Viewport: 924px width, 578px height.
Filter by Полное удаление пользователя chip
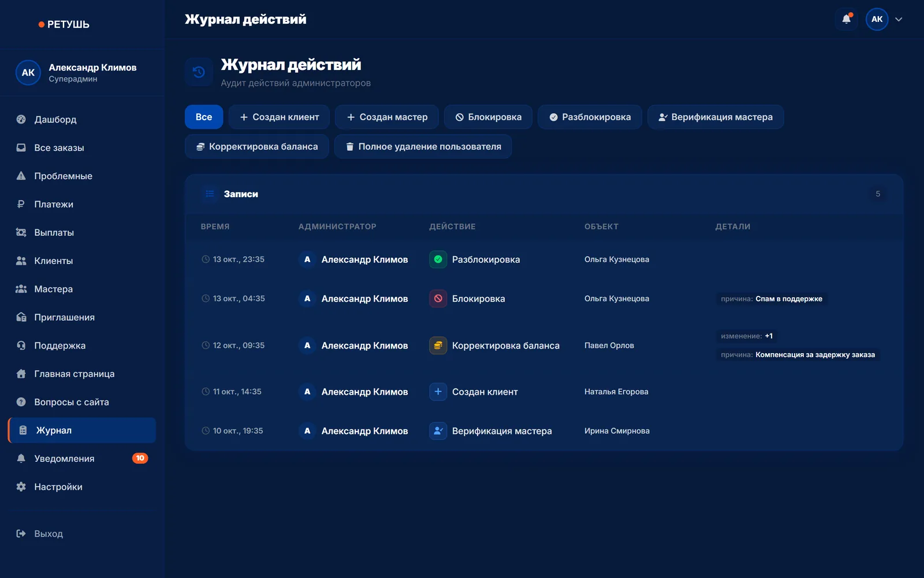(x=423, y=147)
